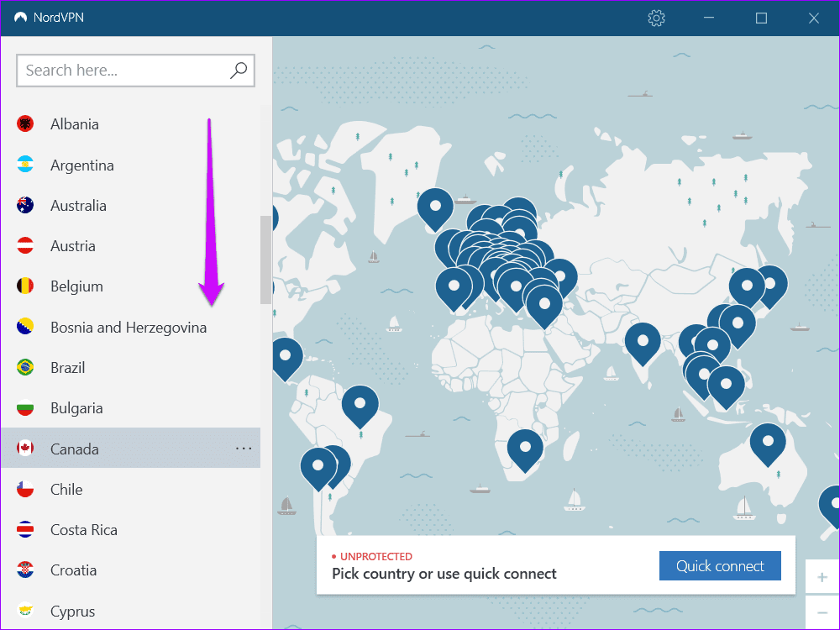
Task: Select the Brazil map pin
Action: click(x=360, y=406)
